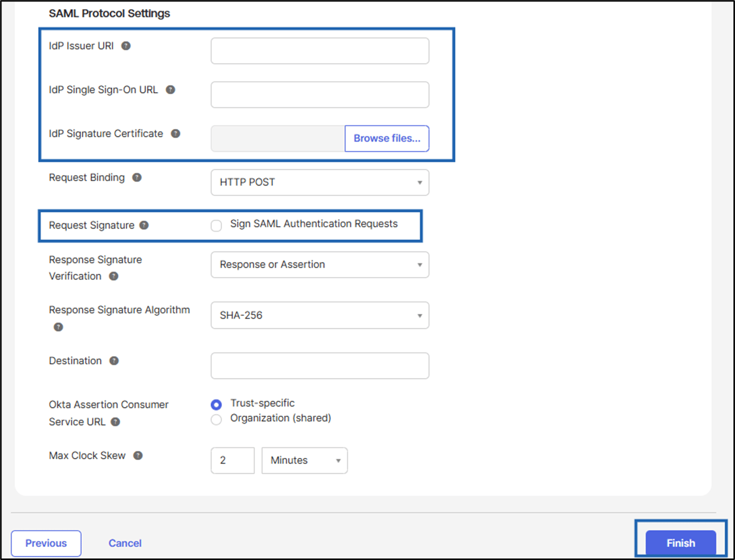Open help tooltip for IdP Issuer URI
The height and width of the screenshot is (560, 735).
click(126, 46)
